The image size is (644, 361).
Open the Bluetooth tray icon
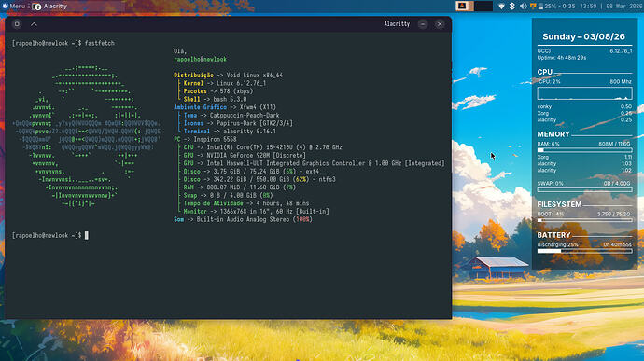click(512, 7)
